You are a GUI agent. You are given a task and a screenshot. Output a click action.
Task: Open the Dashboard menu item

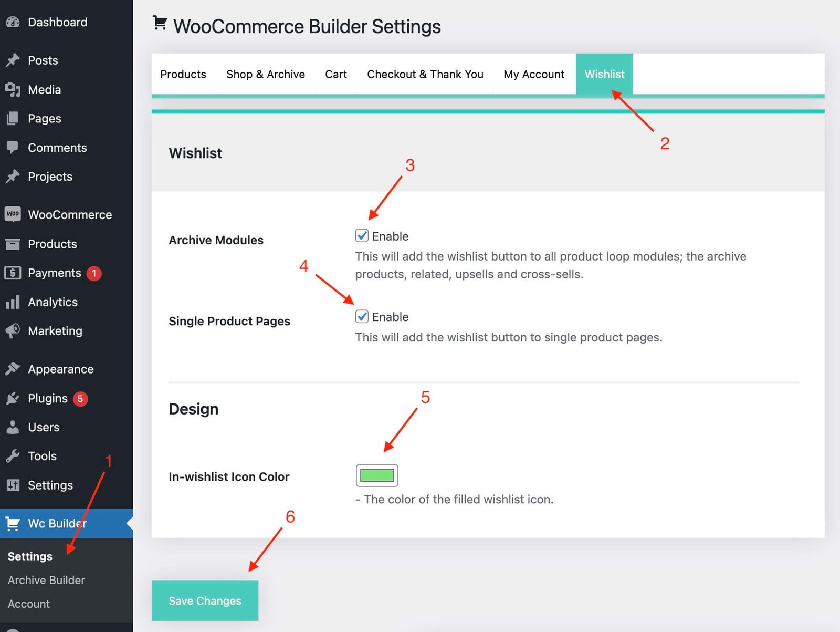[x=58, y=22]
